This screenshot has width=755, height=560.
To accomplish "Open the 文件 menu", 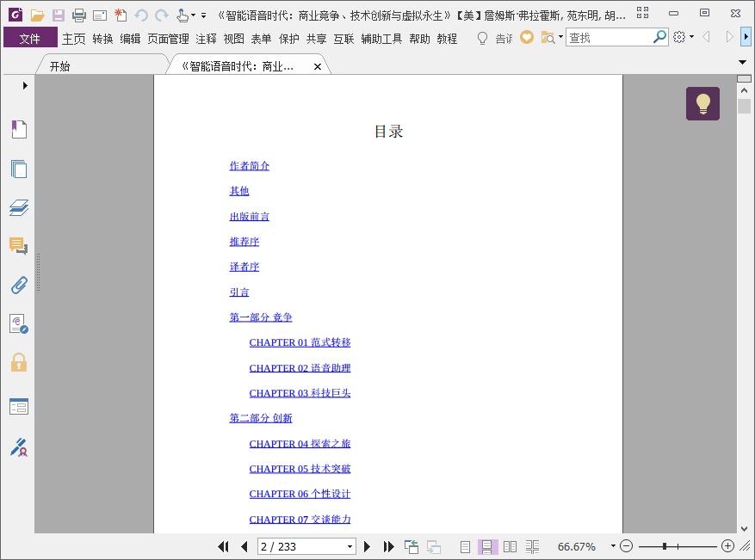I will tap(30, 38).
